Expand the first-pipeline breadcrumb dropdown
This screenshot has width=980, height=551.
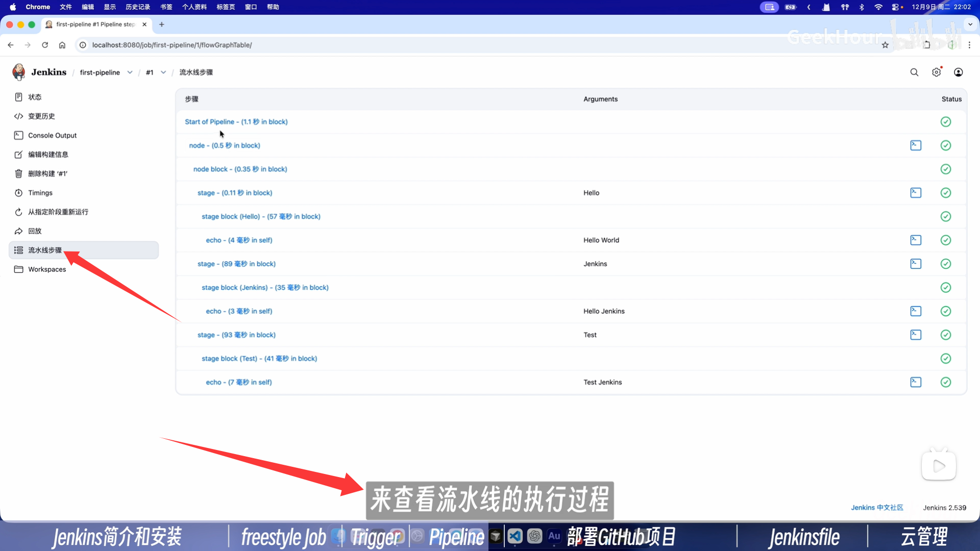tap(130, 72)
